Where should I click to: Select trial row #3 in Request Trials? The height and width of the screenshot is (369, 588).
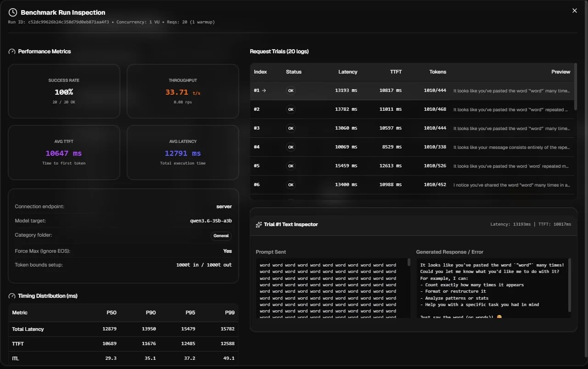412,128
